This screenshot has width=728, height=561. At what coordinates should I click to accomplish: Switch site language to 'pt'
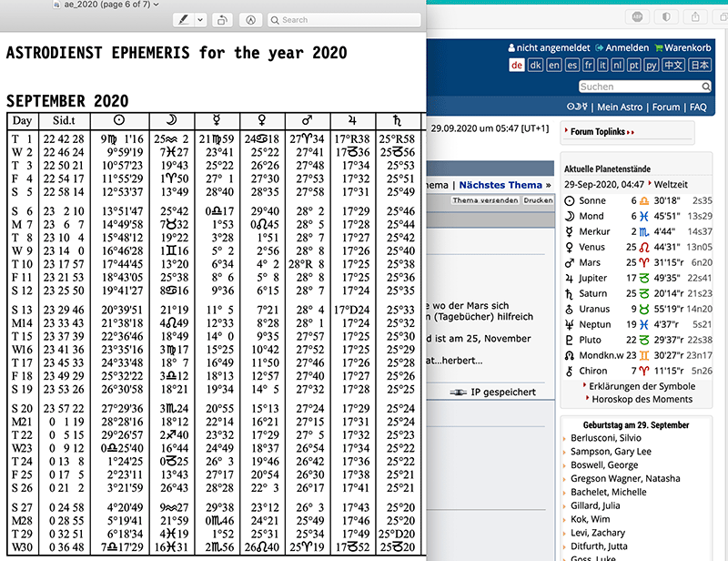[633, 65]
